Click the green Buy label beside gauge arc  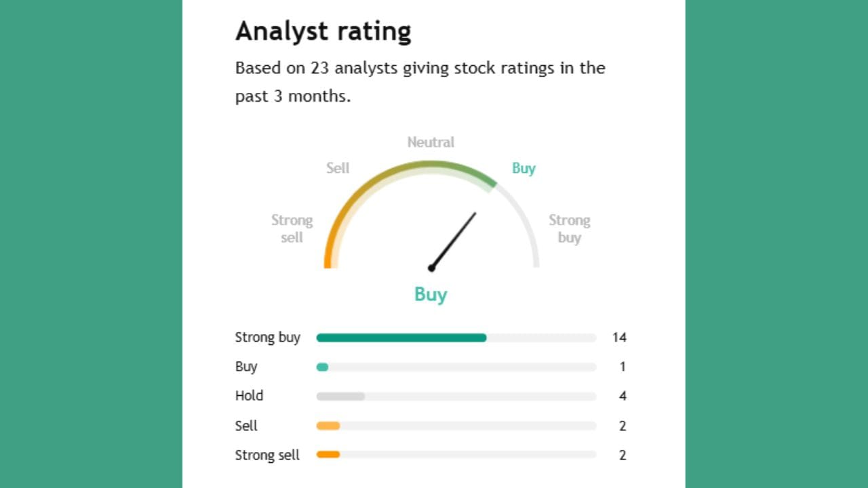pos(524,168)
